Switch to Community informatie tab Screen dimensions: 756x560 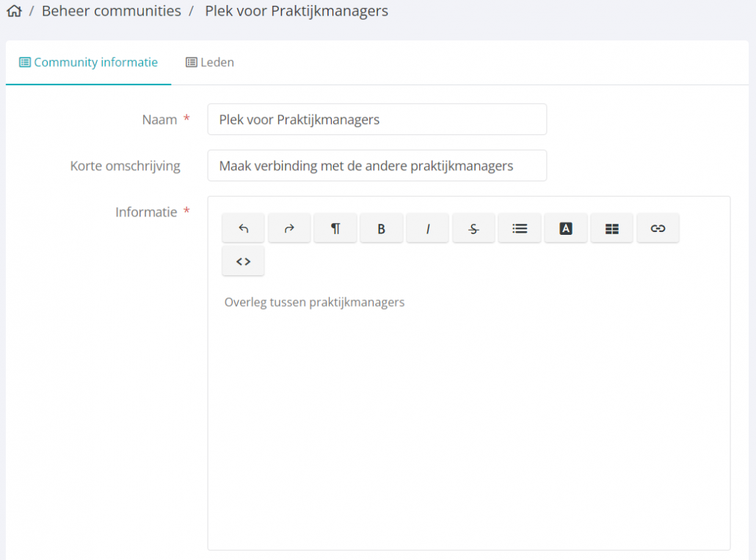point(89,62)
